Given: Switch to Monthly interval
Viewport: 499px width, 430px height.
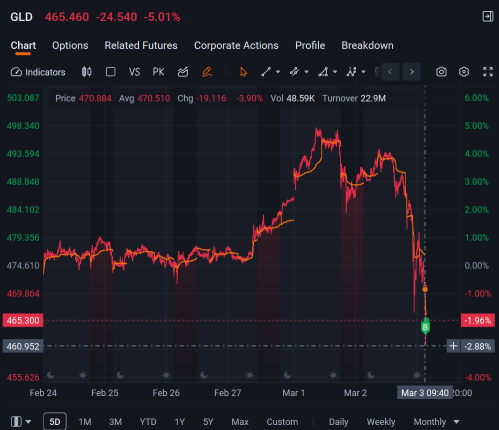Looking at the screenshot, I should point(430,422).
